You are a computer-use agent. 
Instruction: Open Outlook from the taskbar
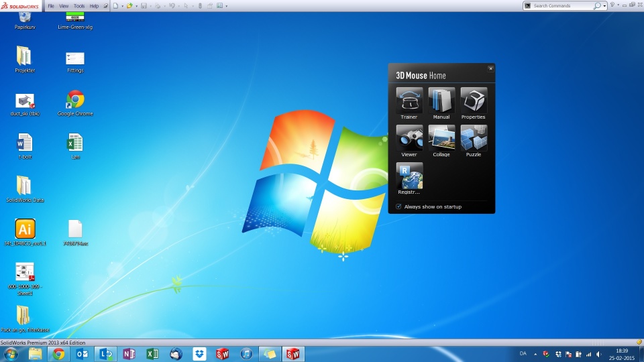coord(82,354)
